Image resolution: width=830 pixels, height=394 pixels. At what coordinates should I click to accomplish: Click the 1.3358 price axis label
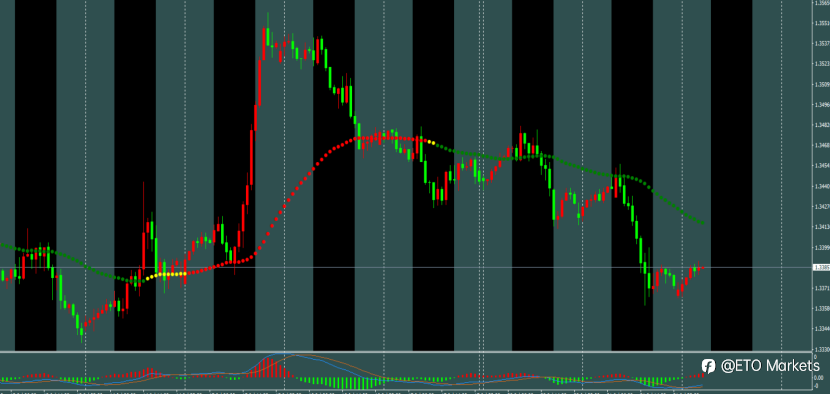click(x=822, y=309)
